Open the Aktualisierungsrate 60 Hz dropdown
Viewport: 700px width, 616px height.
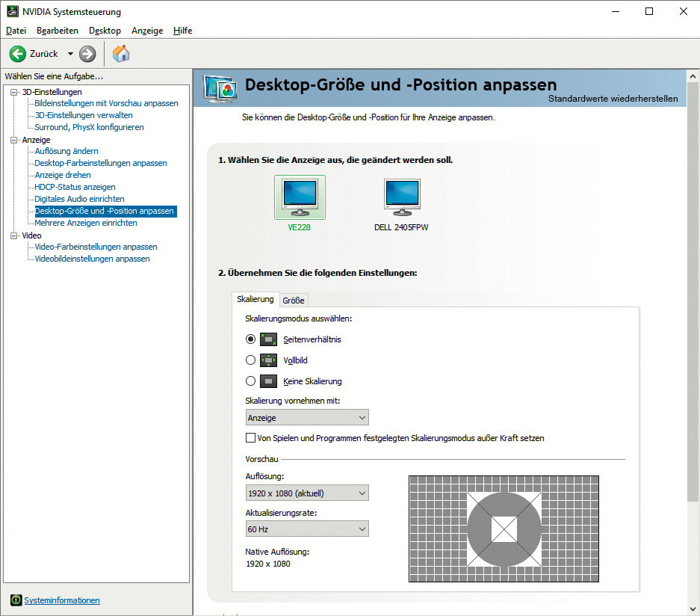point(307,529)
